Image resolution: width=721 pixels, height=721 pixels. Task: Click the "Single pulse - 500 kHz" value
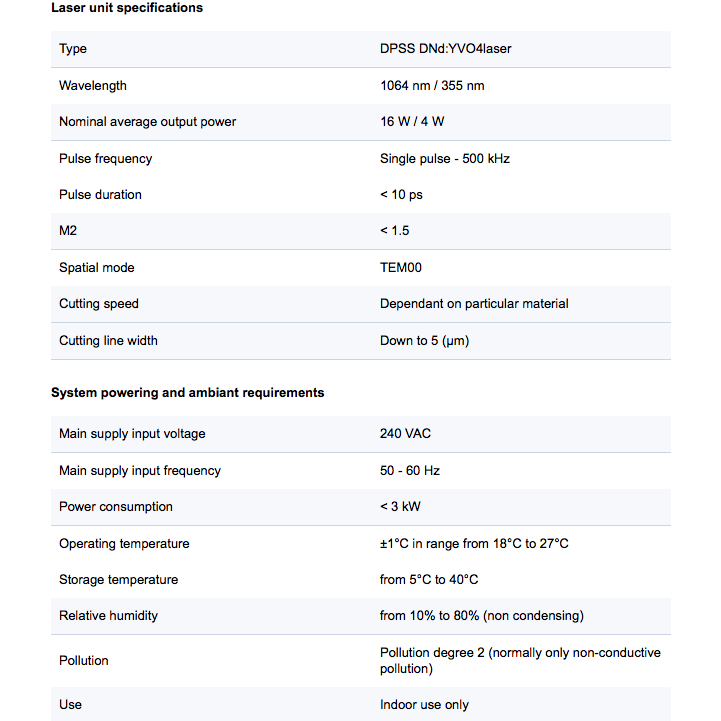click(445, 159)
